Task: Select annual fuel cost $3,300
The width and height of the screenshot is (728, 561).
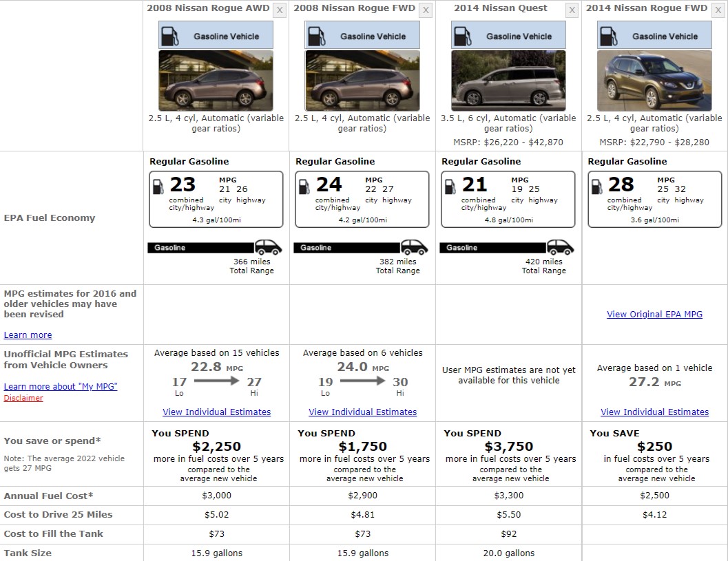Action: click(509, 496)
